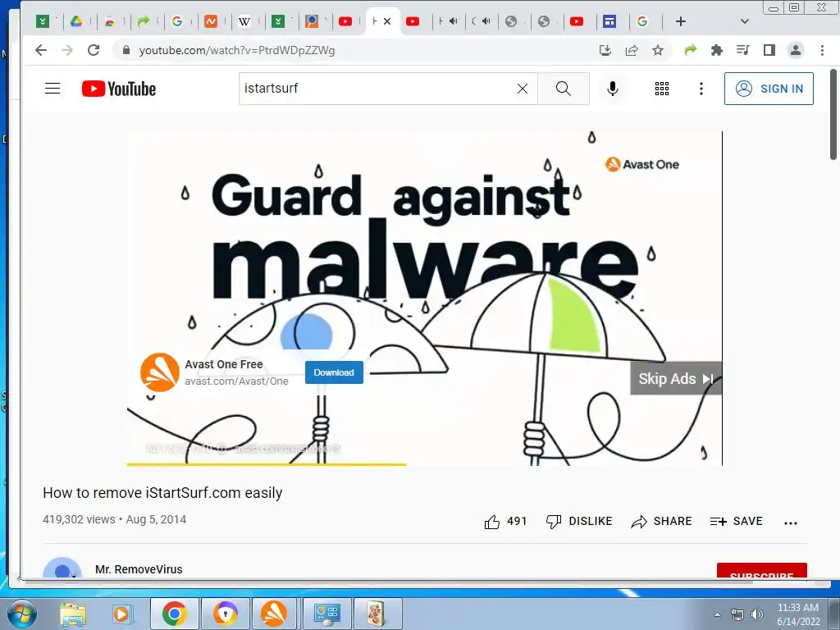Open the Mahjong game taskbar icon
This screenshot has height=630, width=840.
(377, 614)
